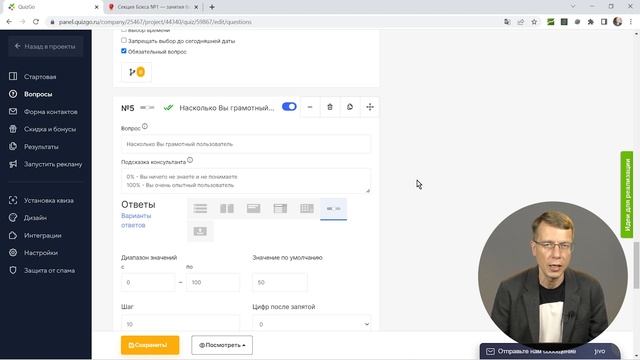Go back with the browser back arrow
The height and width of the screenshot is (360, 640).
pos(9,22)
